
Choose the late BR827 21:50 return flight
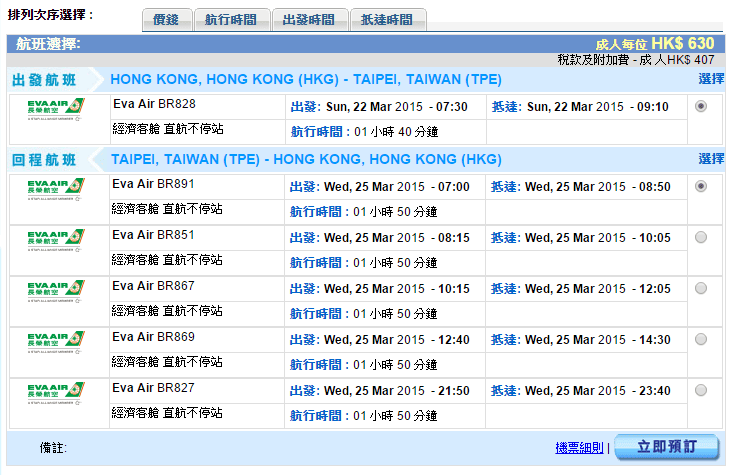700,390
